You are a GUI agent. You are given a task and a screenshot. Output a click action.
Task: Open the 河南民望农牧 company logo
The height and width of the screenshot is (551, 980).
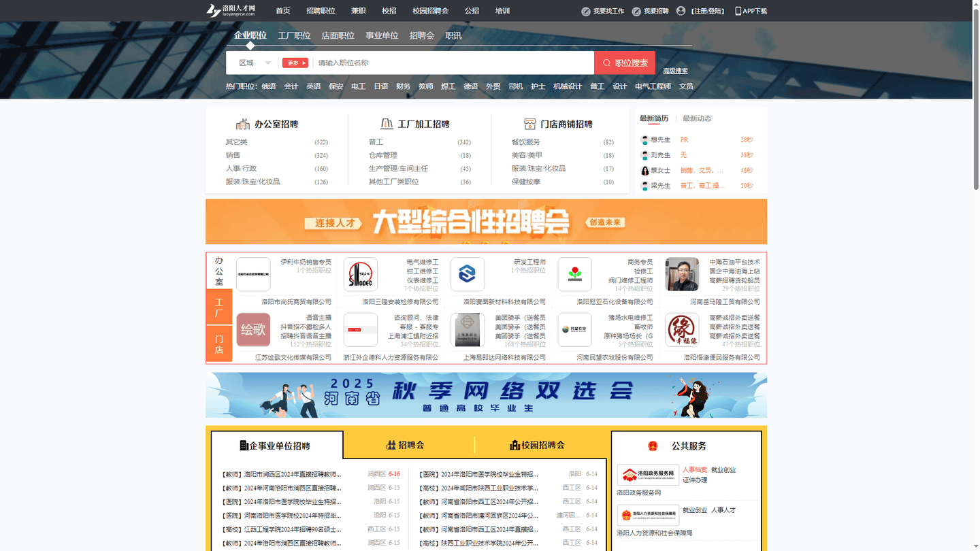pyautogui.click(x=574, y=330)
